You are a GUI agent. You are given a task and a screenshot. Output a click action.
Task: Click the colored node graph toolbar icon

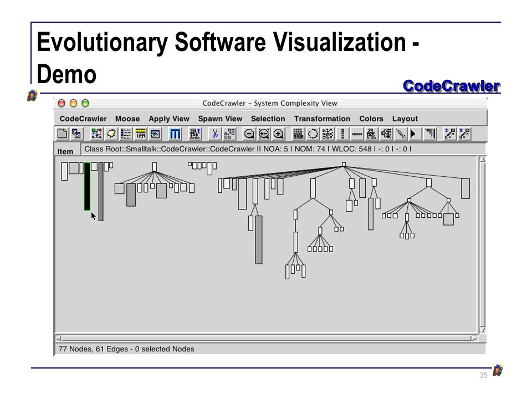[x=96, y=134]
